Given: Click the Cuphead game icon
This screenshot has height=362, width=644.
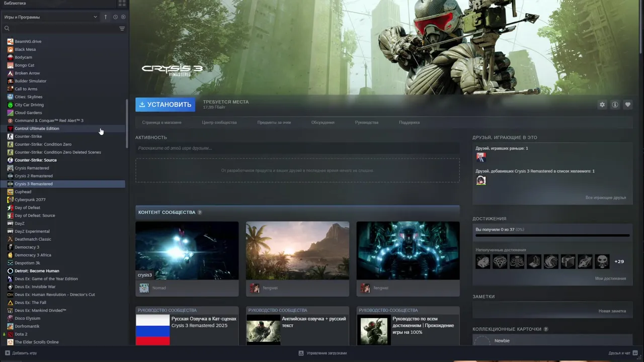Looking at the screenshot, I should click(x=10, y=192).
